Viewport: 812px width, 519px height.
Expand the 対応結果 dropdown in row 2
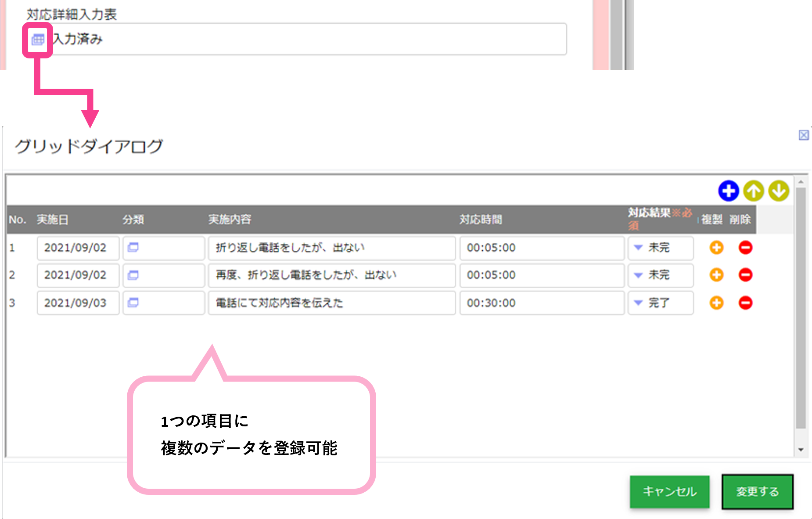(x=661, y=275)
